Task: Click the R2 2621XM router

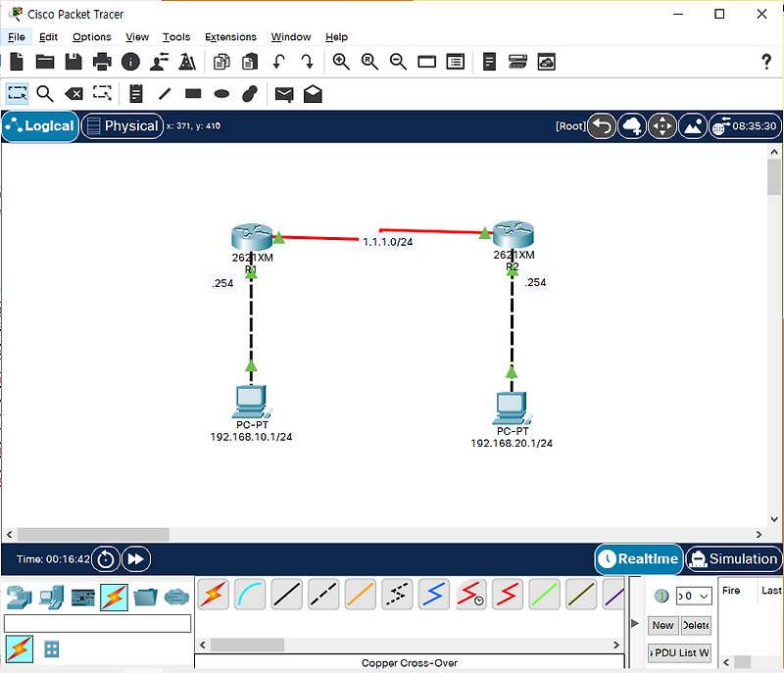Action: click(x=513, y=234)
